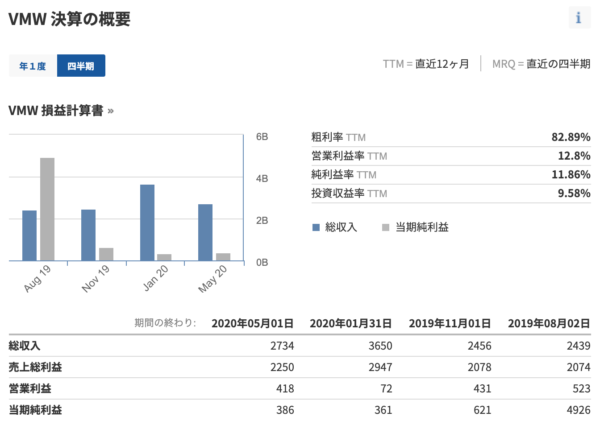The image size is (600, 429).
Task: Click the net income cell 386
Action: click(x=285, y=410)
